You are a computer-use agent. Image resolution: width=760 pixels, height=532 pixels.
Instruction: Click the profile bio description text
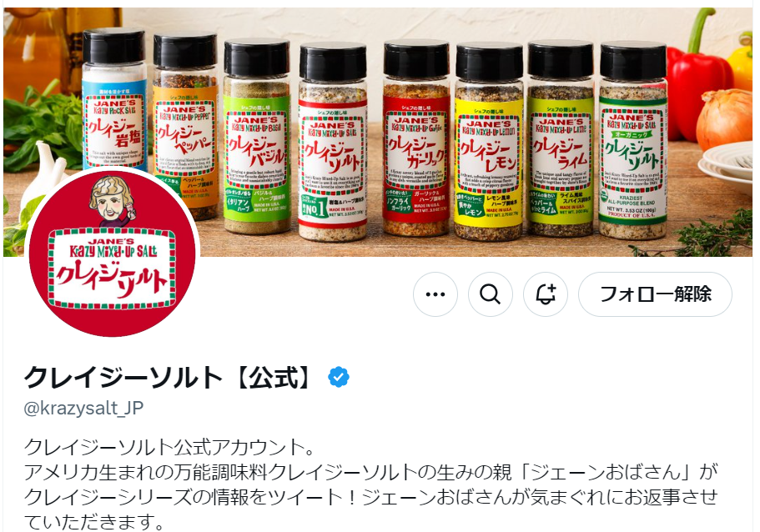click(370, 484)
